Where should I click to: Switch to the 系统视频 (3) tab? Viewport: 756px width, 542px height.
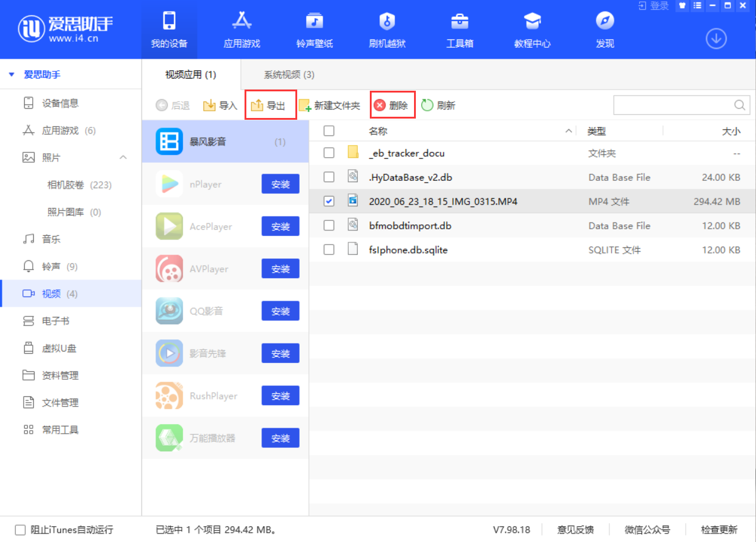(289, 75)
